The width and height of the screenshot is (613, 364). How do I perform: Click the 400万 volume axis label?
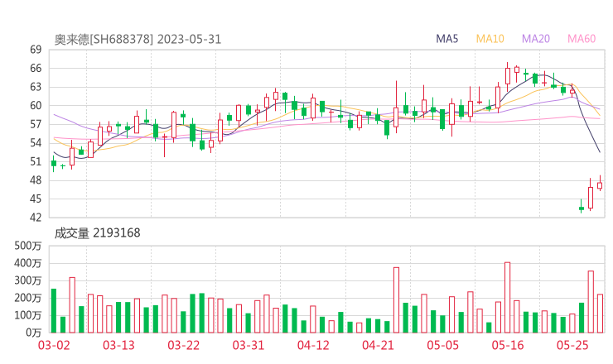pyautogui.click(x=27, y=263)
